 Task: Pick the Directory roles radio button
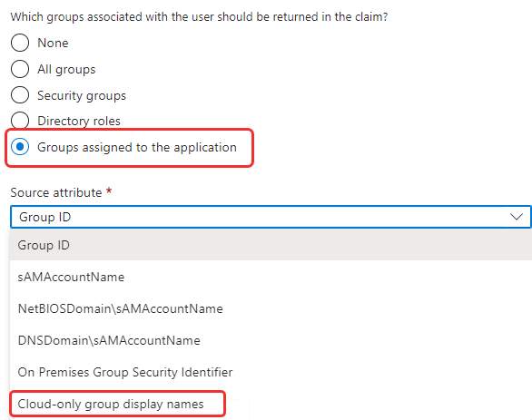tap(20, 121)
